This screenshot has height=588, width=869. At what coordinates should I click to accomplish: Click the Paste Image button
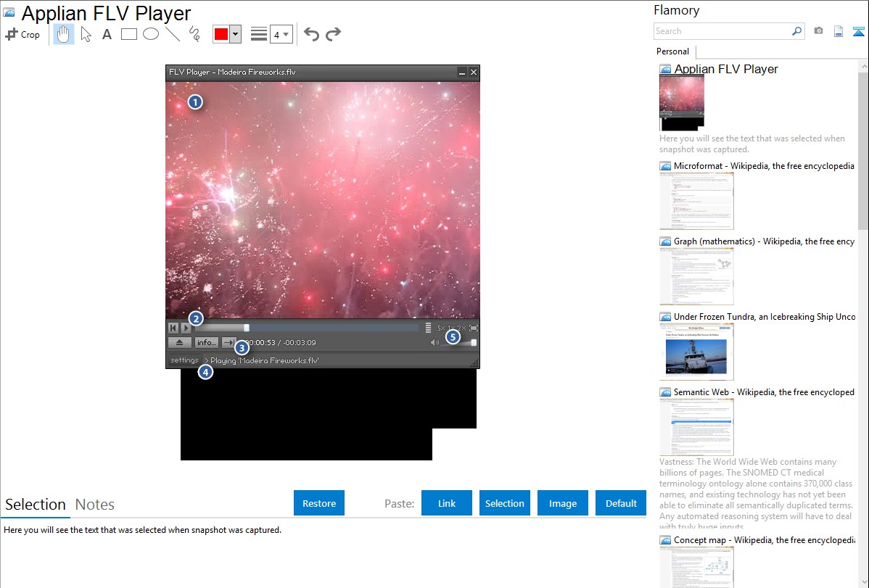(563, 503)
